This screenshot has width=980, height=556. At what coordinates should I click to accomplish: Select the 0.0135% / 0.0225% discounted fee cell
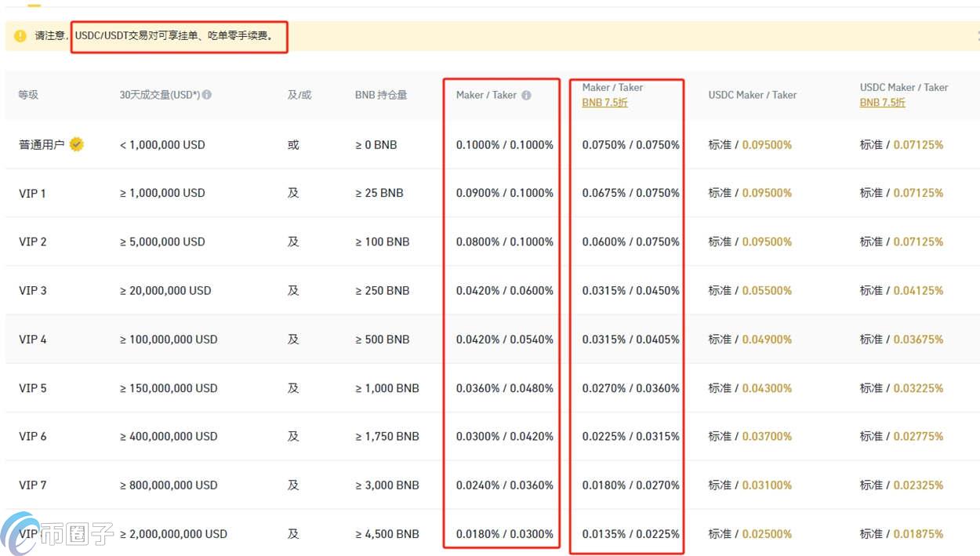click(631, 534)
